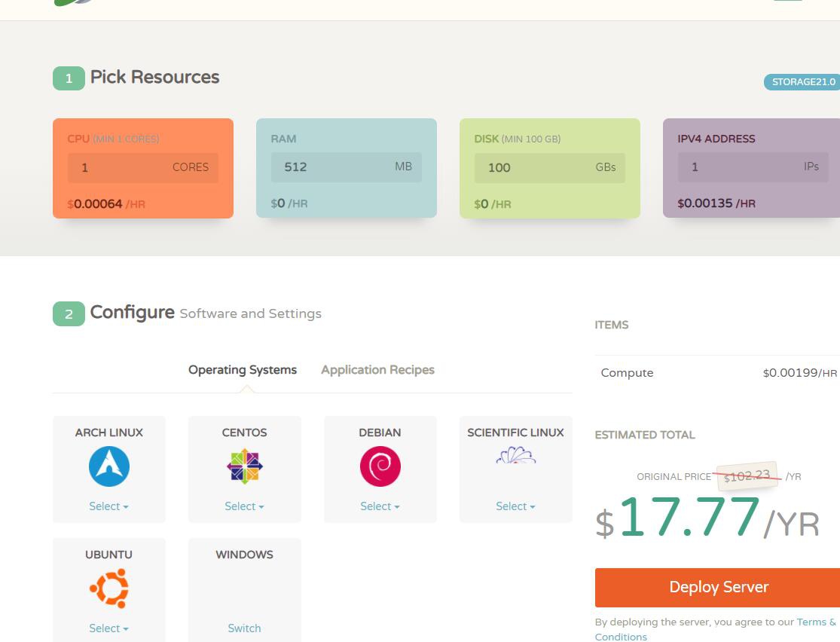The height and width of the screenshot is (642, 840).
Task: Click the STORAGE21.0 promo badge
Action: [802, 82]
